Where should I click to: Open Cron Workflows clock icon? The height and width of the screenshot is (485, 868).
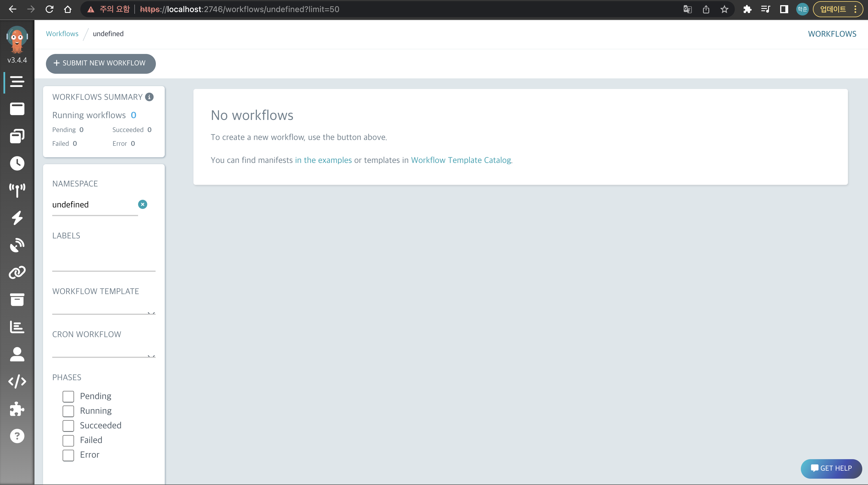17,163
